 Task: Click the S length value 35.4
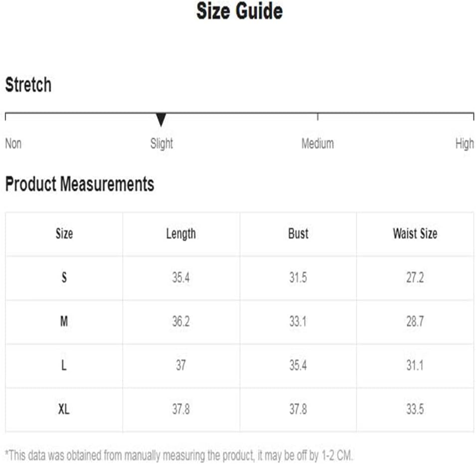(181, 277)
